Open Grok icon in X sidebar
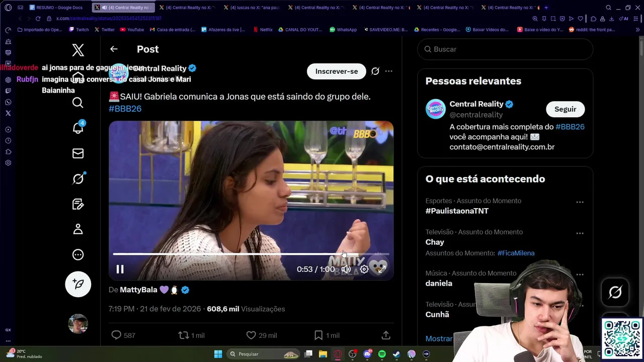The height and width of the screenshot is (362, 644). point(78,178)
